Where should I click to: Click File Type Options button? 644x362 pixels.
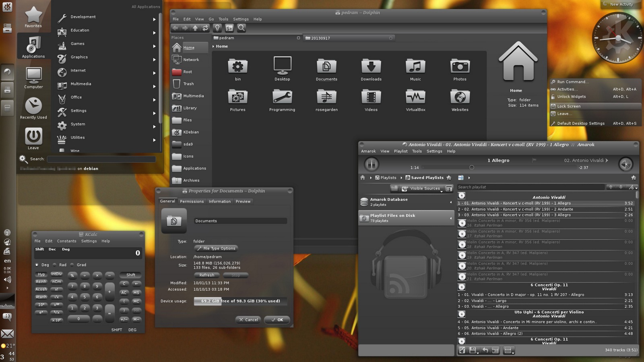click(x=216, y=249)
